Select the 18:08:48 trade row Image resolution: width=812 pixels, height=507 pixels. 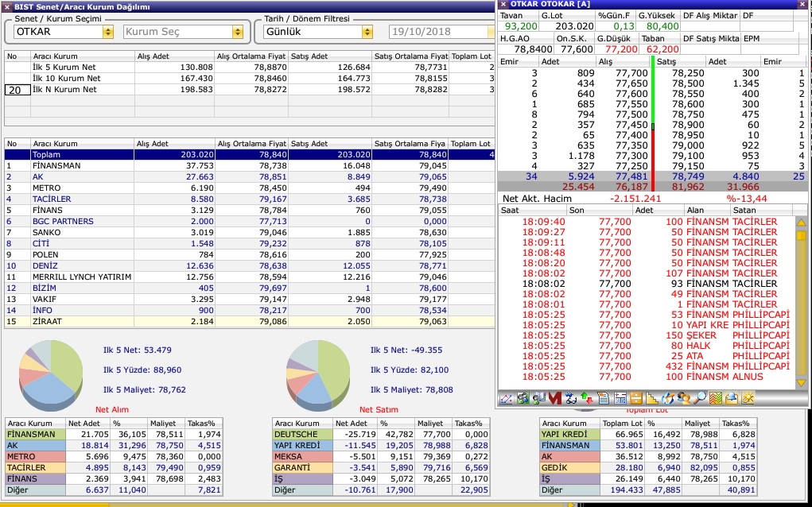pyautogui.click(x=647, y=253)
